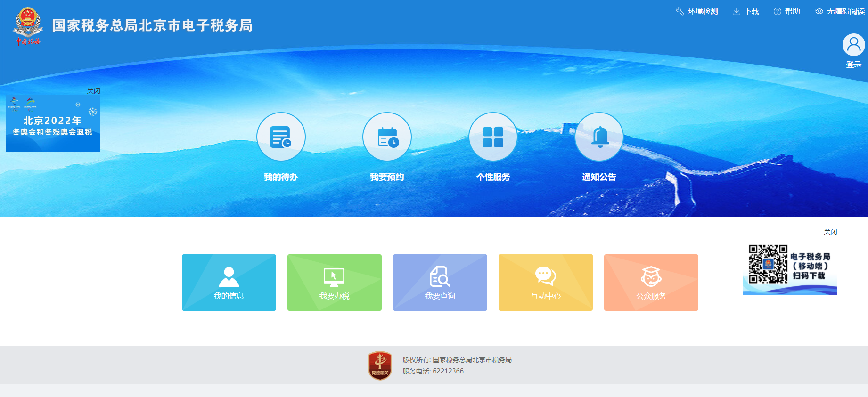Open the 下载 download link
868x397 pixels.
point(746,11)
